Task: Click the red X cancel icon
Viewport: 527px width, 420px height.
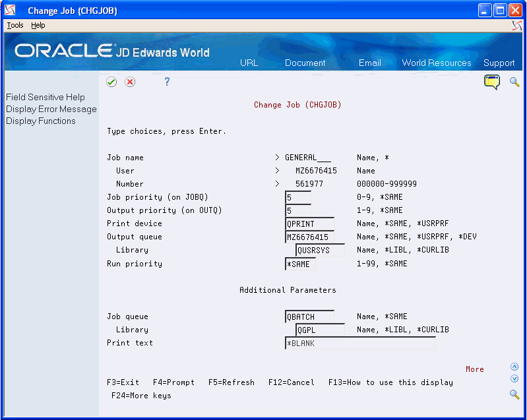Action: 130,82
